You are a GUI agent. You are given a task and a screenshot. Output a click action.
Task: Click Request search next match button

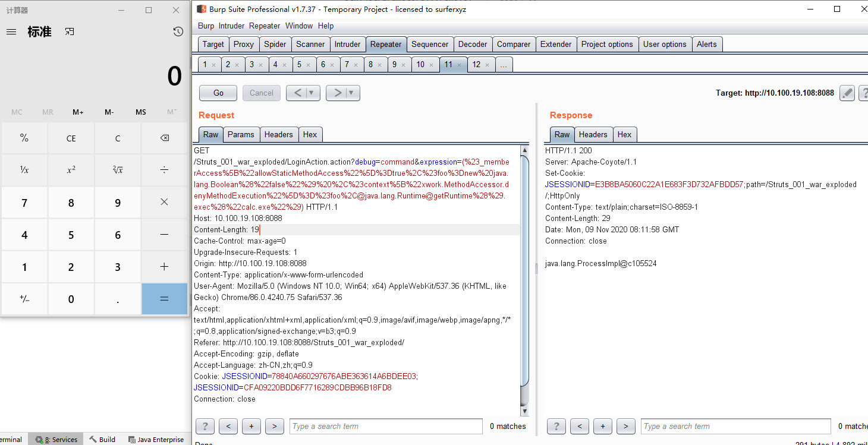(x=274, y=426)
